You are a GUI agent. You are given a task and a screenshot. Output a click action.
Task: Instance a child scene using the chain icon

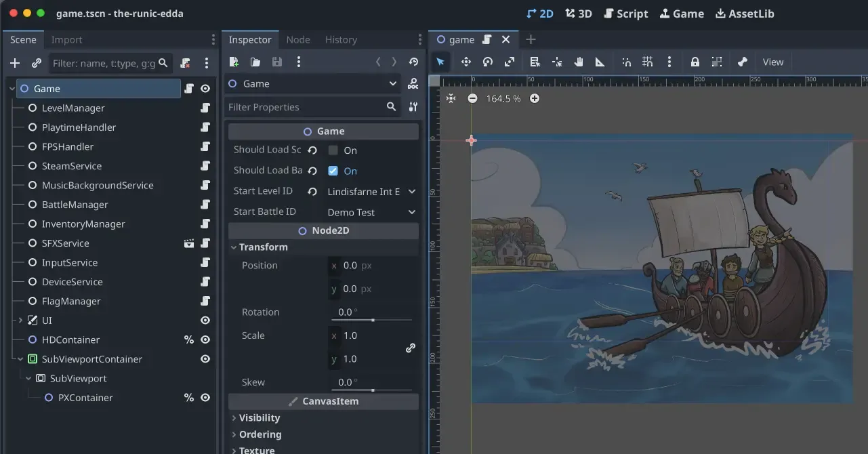(36, 62)
